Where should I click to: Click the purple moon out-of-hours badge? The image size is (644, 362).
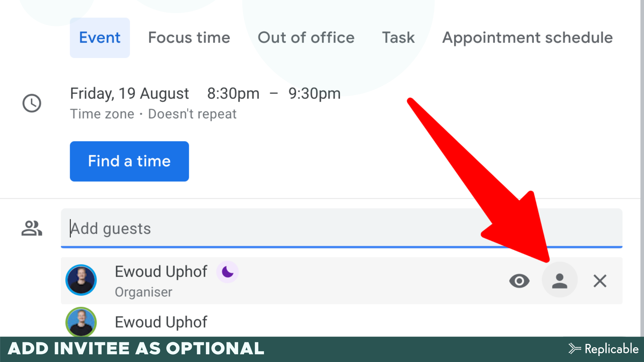(227, 272)
